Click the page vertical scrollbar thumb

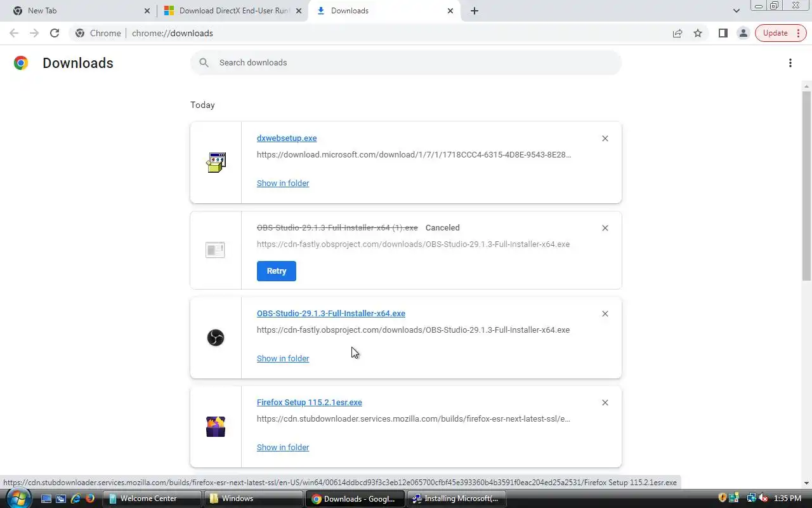pyautogui.click(x=806, y=185)
